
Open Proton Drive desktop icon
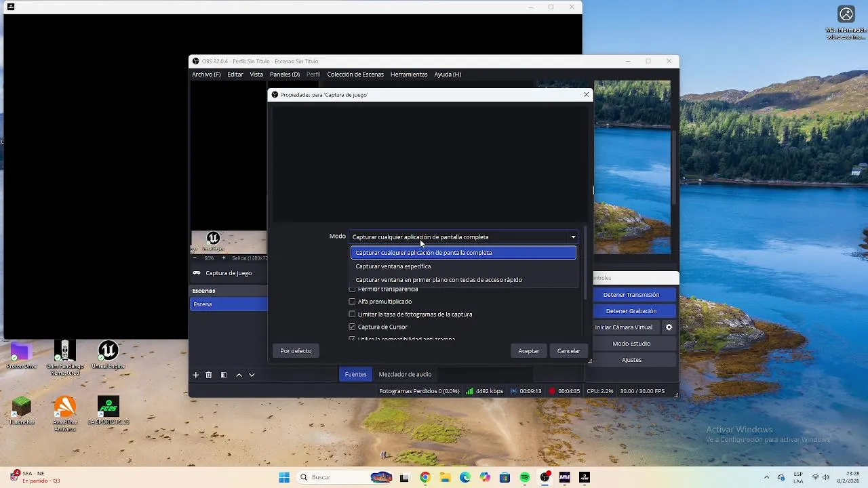22,355
